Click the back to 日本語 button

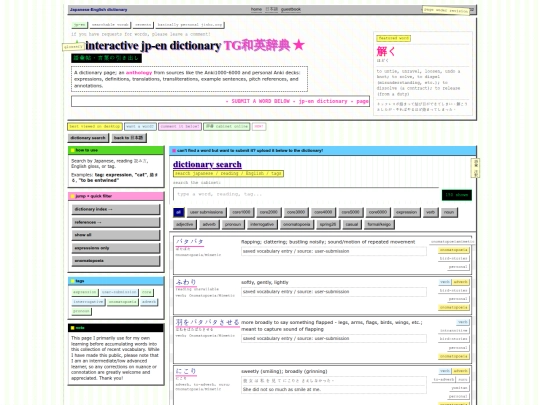128,138
